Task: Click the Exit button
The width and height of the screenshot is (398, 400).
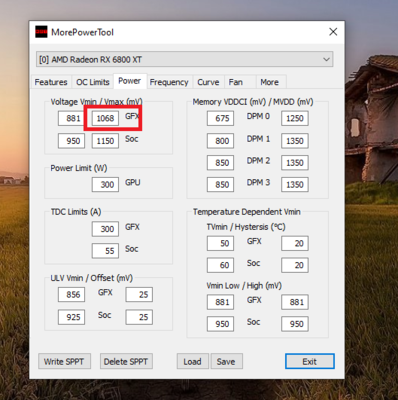Action: 310,361
